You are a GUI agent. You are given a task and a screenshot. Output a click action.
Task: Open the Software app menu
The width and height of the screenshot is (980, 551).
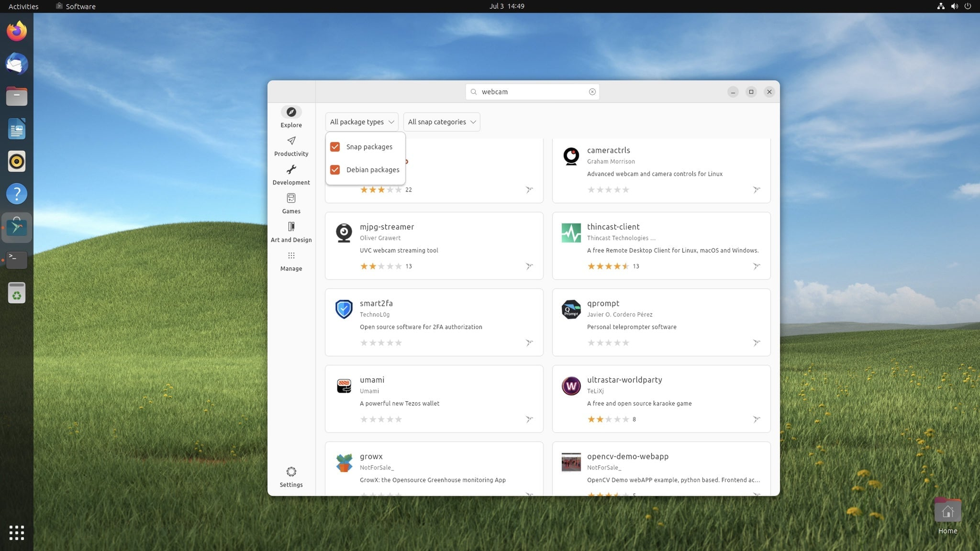(x=76, y=6)
